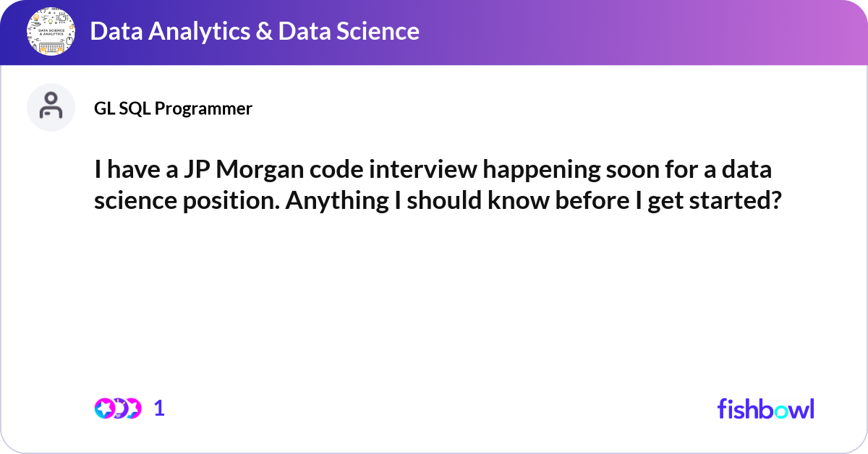Viewport: 868px width, 454px height.
Task: Click the word "Morgan" in the post
Action: 250,171
